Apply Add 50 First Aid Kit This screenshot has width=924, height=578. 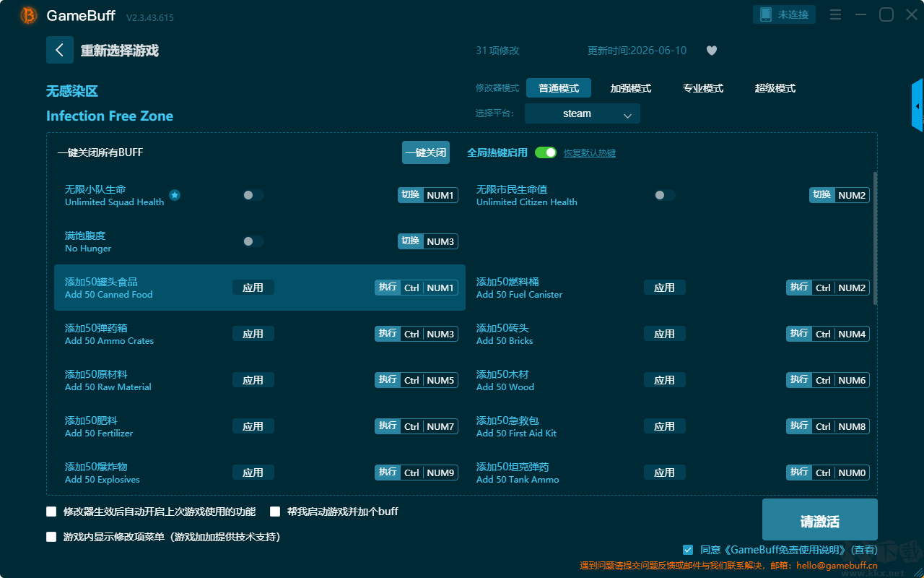pyautogui.click(x=665, y=426)
